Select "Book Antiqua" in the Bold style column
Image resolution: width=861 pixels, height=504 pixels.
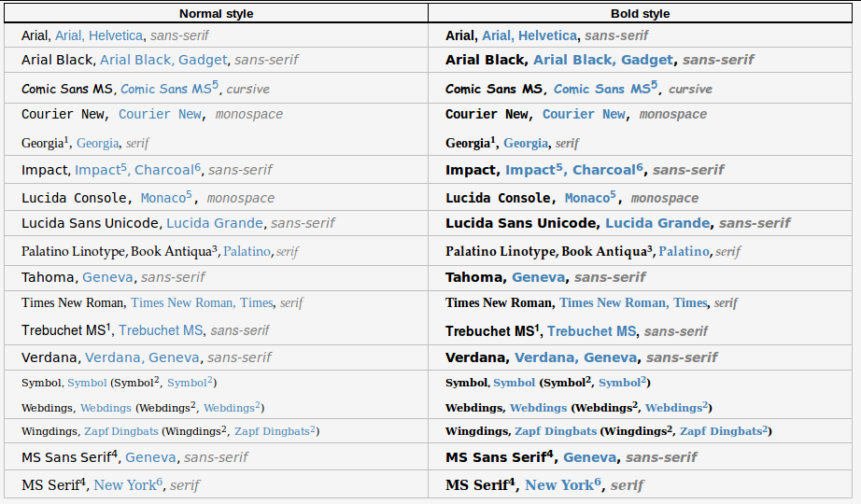point(603,251)
